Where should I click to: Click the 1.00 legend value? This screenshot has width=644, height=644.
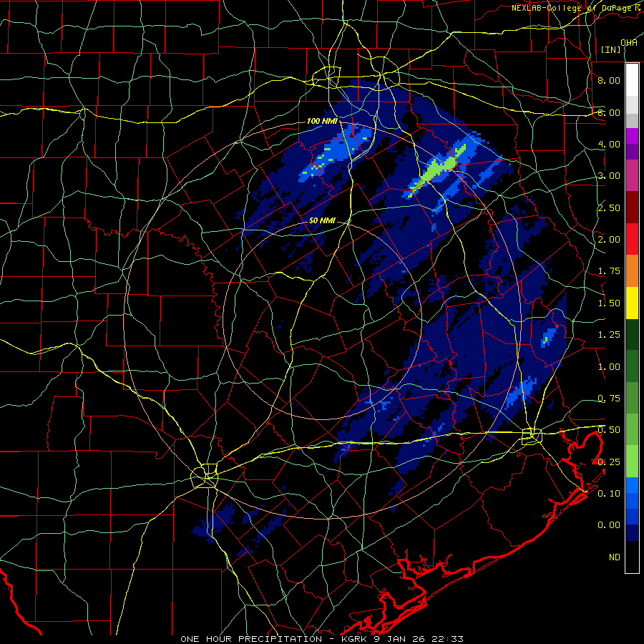[x=609, y=367]
